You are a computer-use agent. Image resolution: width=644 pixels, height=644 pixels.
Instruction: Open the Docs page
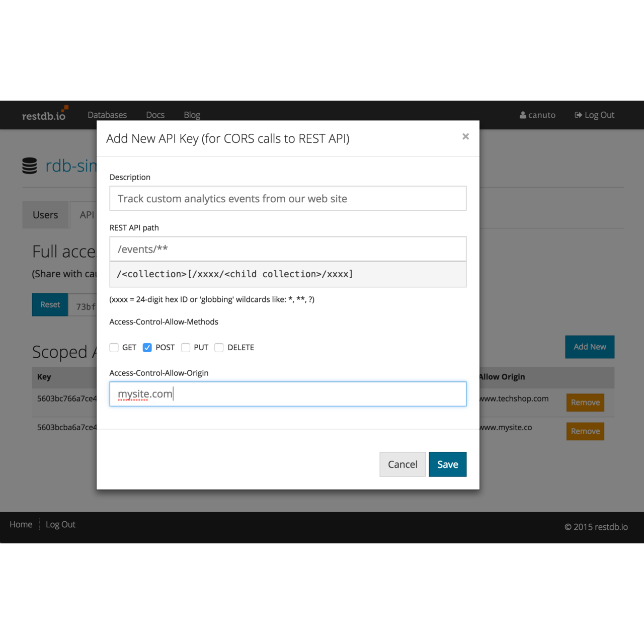coord(155,115)
